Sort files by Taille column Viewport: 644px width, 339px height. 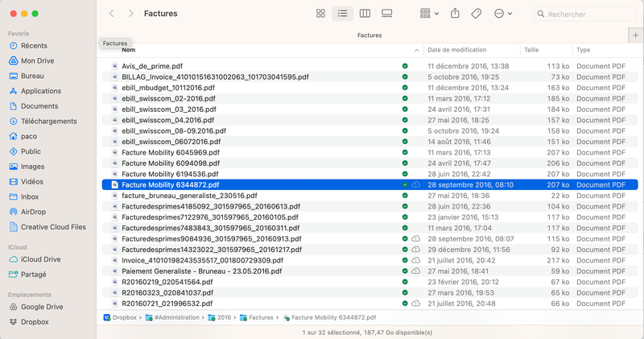(532, 50)
